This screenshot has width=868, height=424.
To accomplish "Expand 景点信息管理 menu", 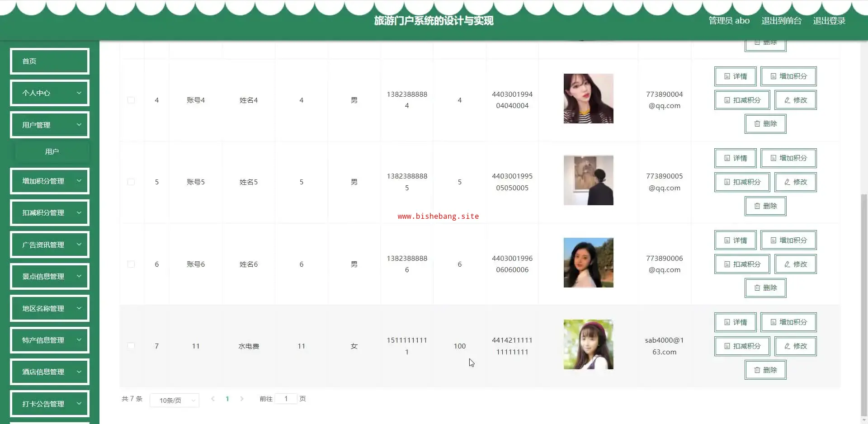I will (50, 276).
